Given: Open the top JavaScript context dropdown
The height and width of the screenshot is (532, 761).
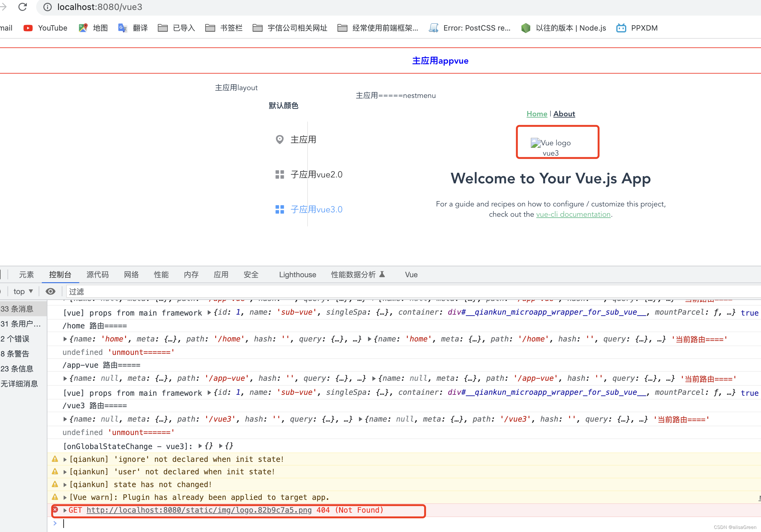Looking at the screenshot, I should (23, 291).
